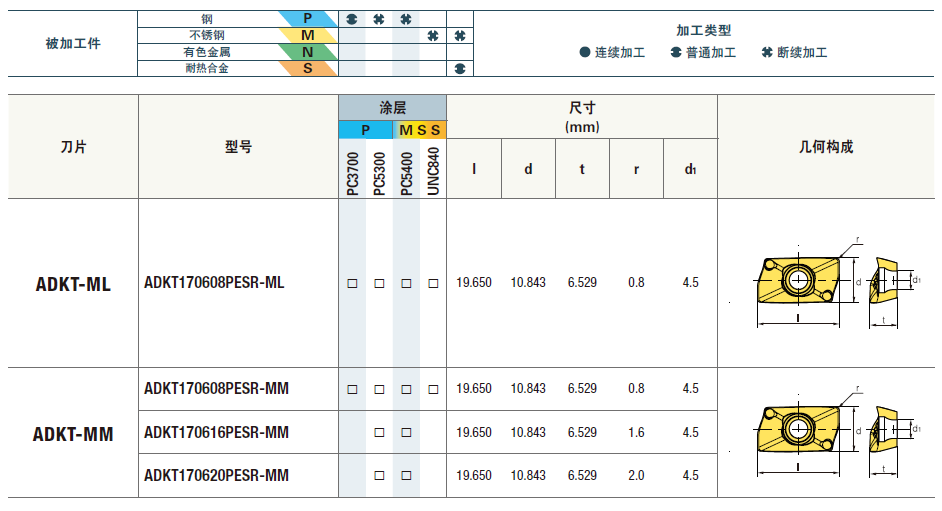Click the 刀片 column header
The image size is (942, 511).
pyautogui.click(x=73, y=147)
